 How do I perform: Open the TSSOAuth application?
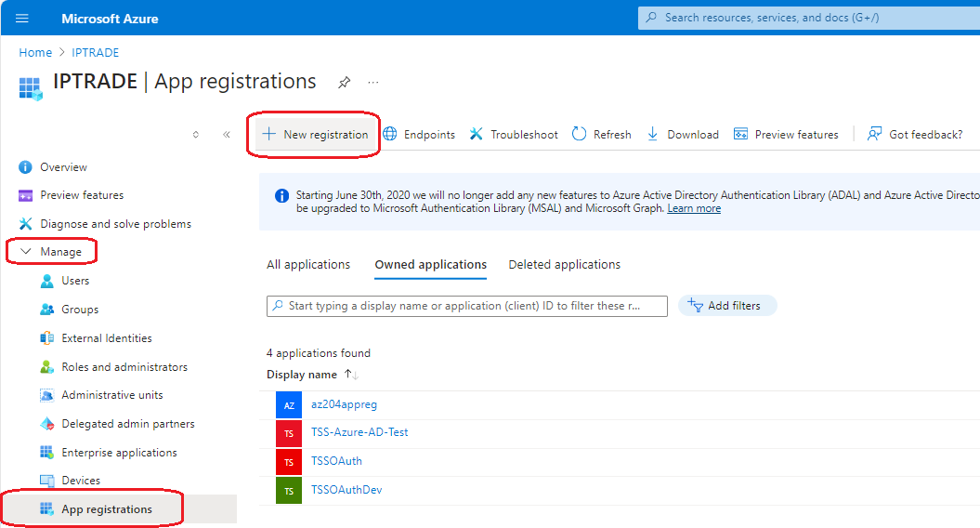click(336, 461)
